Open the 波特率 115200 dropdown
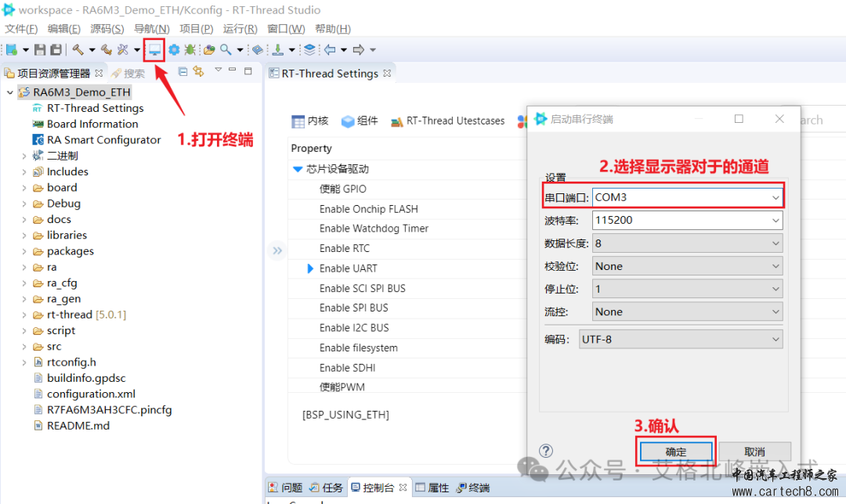This screenshot has width=846, height=504. coord(775,221)
